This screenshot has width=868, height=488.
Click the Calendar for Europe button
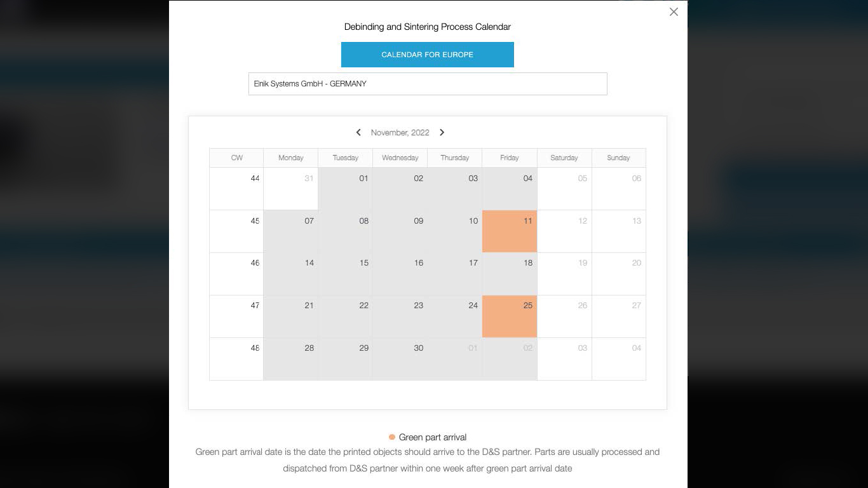coord(427,55)
